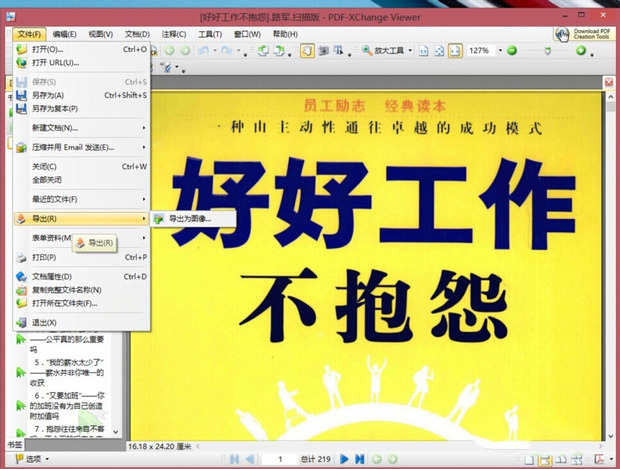Click the page number input field
The width and height of the screenshot is (620, 469).
coord(280,459)
